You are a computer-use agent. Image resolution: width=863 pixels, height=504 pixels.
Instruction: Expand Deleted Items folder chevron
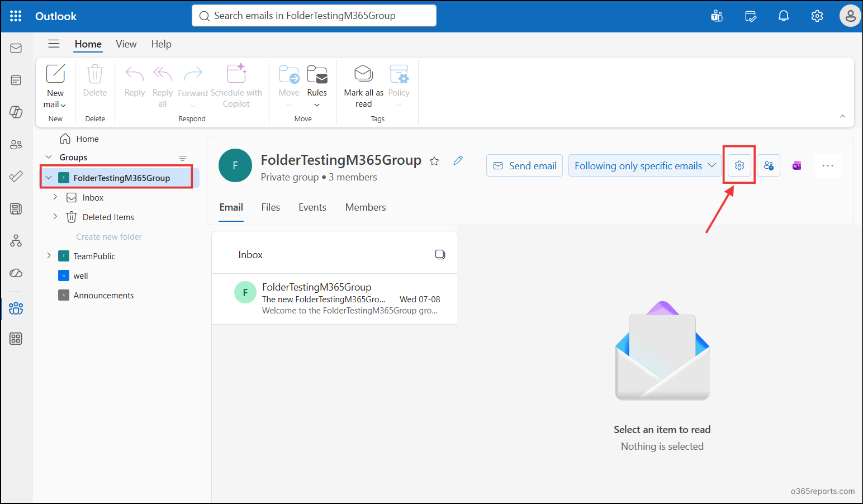click(x=55, y=217)
